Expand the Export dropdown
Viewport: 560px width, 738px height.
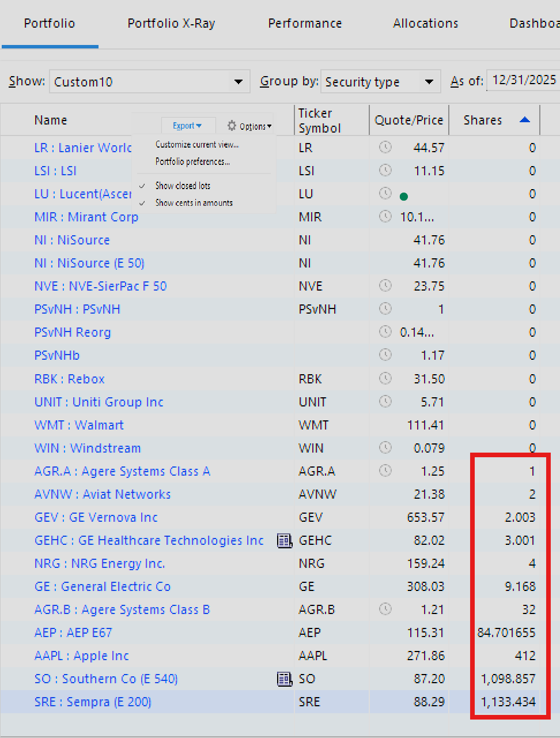(187, 126)
